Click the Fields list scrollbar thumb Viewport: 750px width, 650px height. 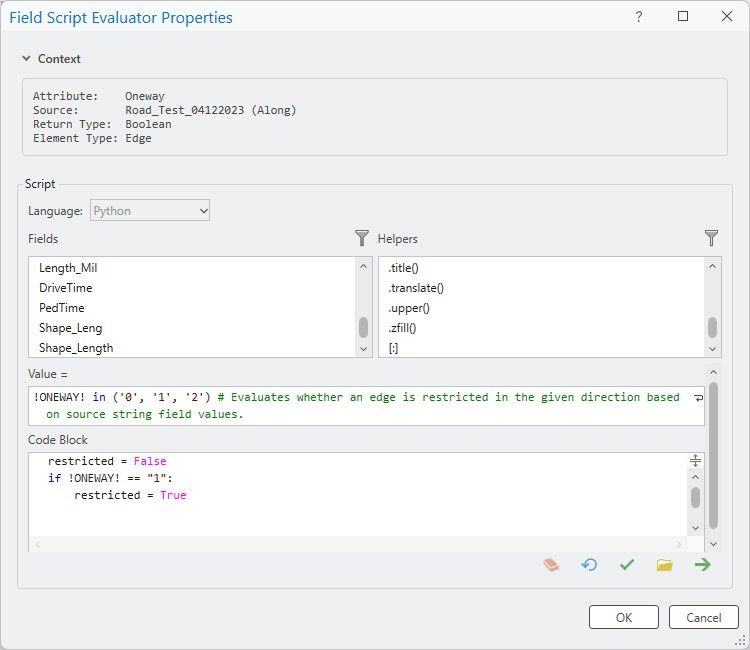coord(363,327)
